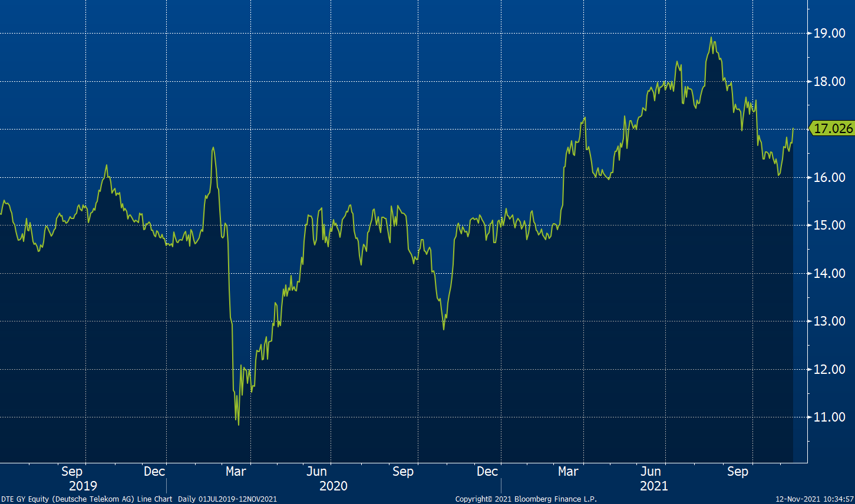
Task: Click the Mar label left of 2021
Action: tap(568, 472)
